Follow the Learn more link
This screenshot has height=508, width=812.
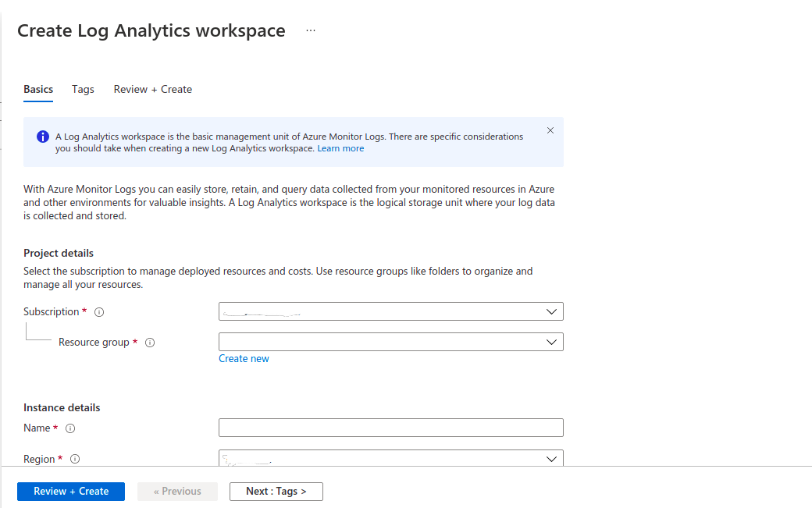pos(340,148)
